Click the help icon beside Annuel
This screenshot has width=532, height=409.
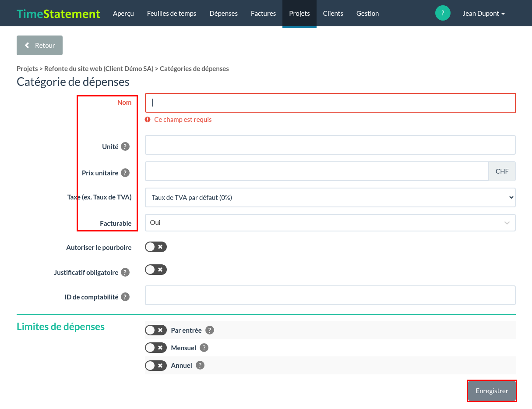coord(200,365)
